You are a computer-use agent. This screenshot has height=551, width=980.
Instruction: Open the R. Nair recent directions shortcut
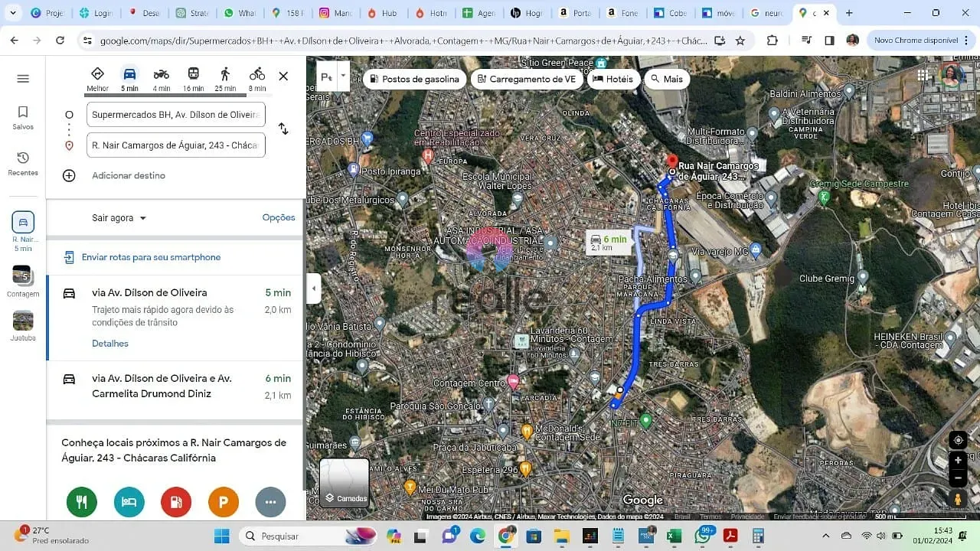point(23,231)
